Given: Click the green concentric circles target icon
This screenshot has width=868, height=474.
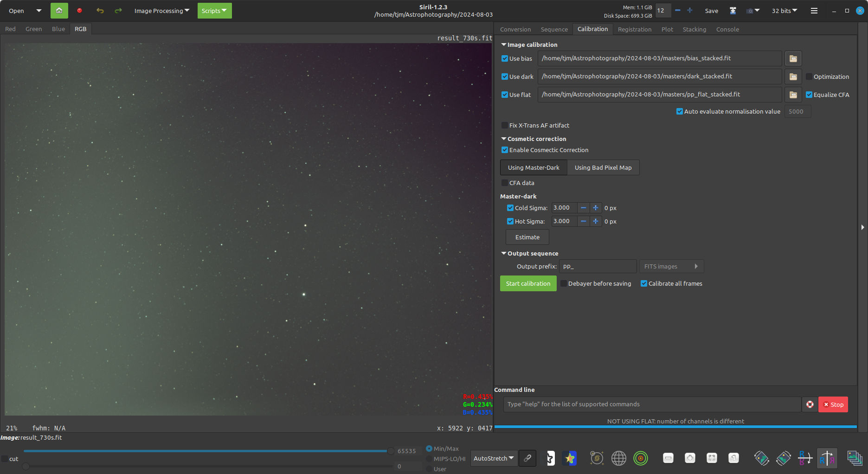Looking at the screenshot, I should point(641,458).
